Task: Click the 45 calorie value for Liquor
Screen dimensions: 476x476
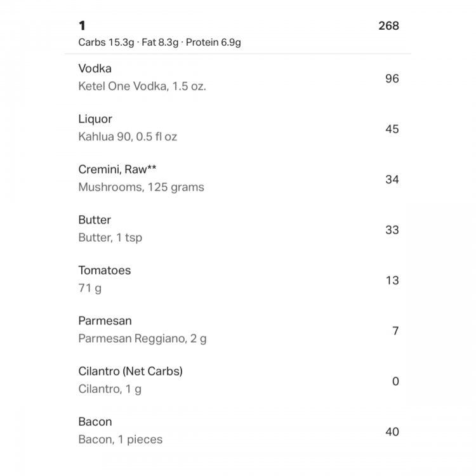Action: [392, 129]
